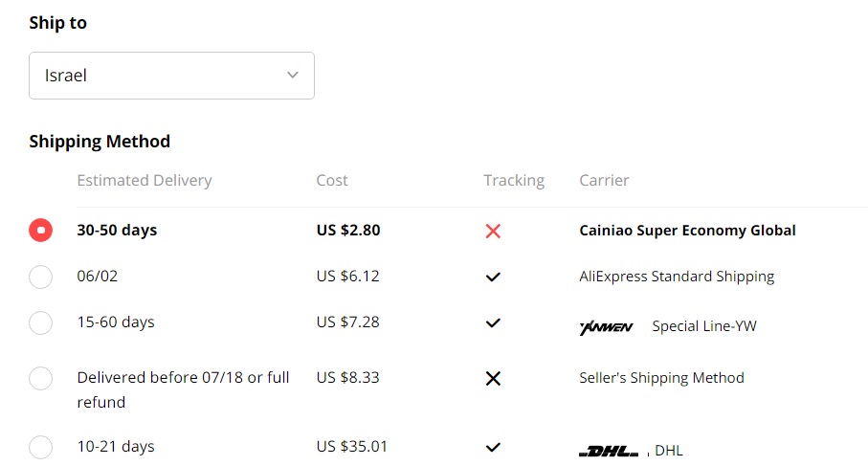
Task: Click the tracking checkmark in the DHL row
Action: 493,447
